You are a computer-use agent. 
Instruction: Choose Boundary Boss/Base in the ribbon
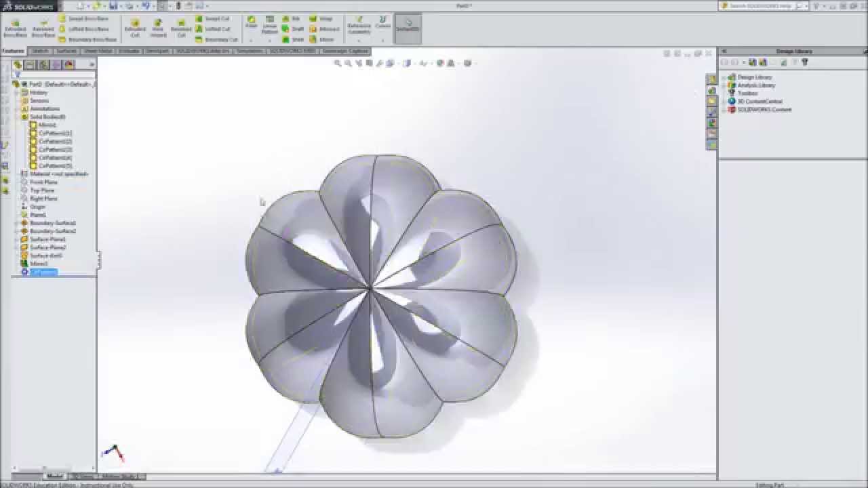coord(87,39)
